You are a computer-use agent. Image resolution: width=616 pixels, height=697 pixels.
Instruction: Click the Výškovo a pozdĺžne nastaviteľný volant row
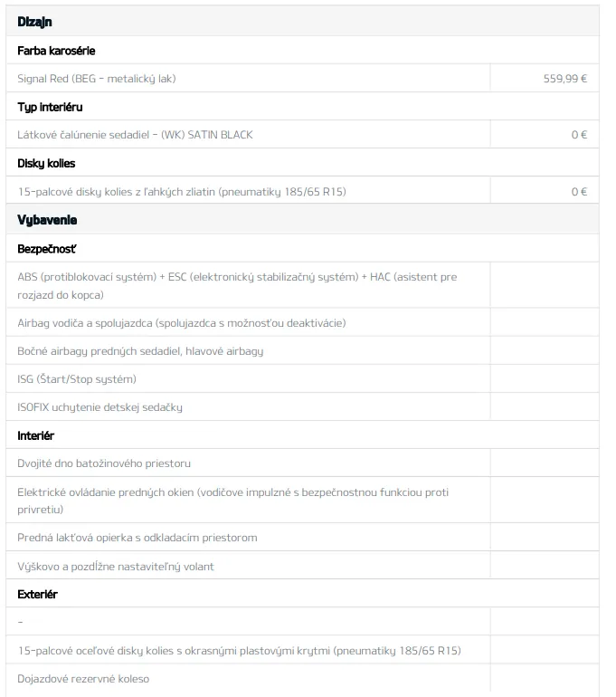(116, 567)
